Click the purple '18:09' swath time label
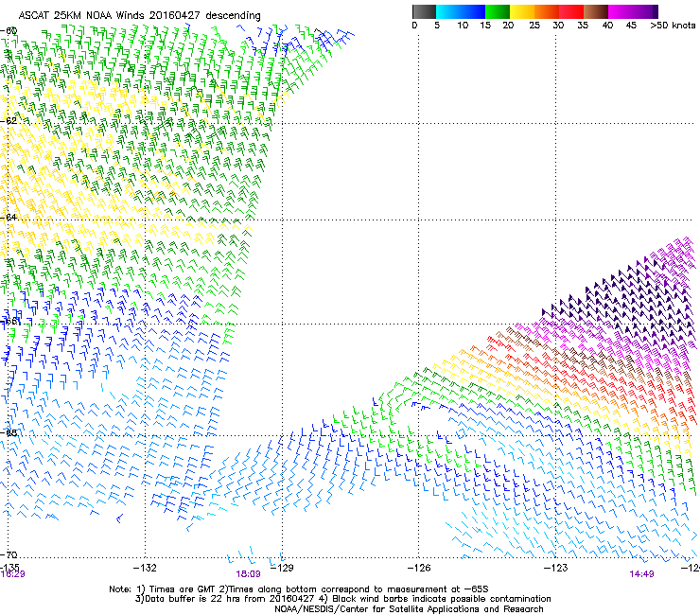Image resolution: width=700 pixels, height=615 pixels. [x=248, y=574]
